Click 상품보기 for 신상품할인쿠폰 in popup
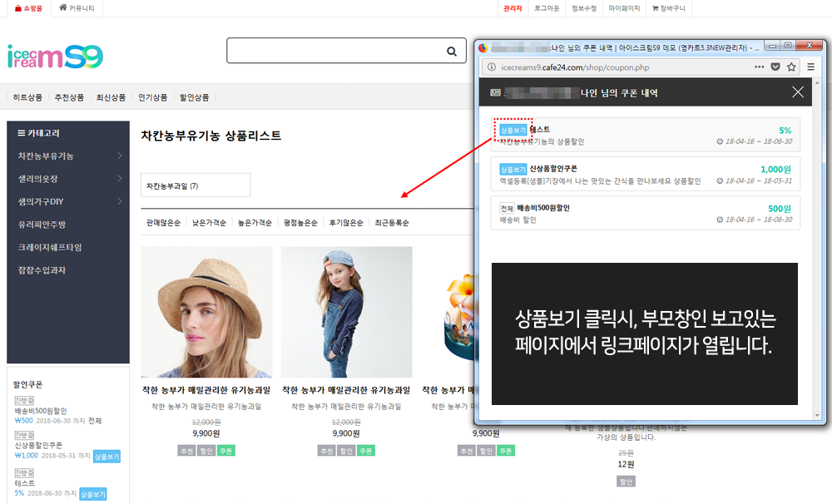 (513, 169)
